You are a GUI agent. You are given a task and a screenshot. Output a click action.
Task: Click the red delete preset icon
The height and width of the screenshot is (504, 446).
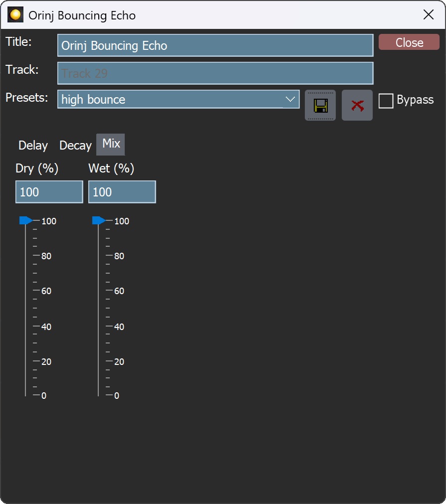coord(357,105)
